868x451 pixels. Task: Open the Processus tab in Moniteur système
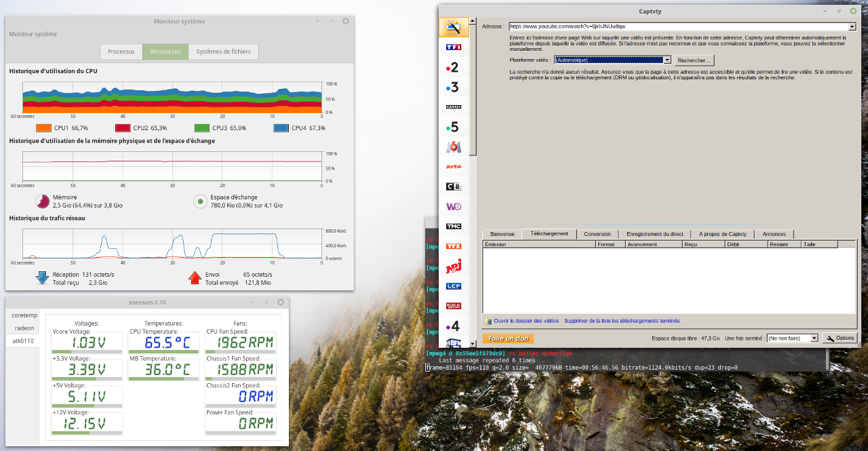[x=121, y=52]
